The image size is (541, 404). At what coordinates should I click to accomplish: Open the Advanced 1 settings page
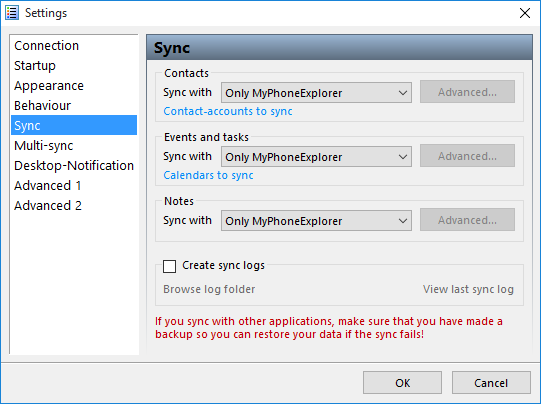coord(74,185)
